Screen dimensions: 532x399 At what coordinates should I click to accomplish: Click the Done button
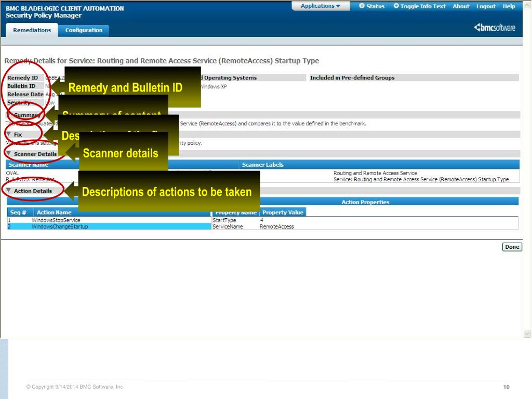click(x=512, y=247)
